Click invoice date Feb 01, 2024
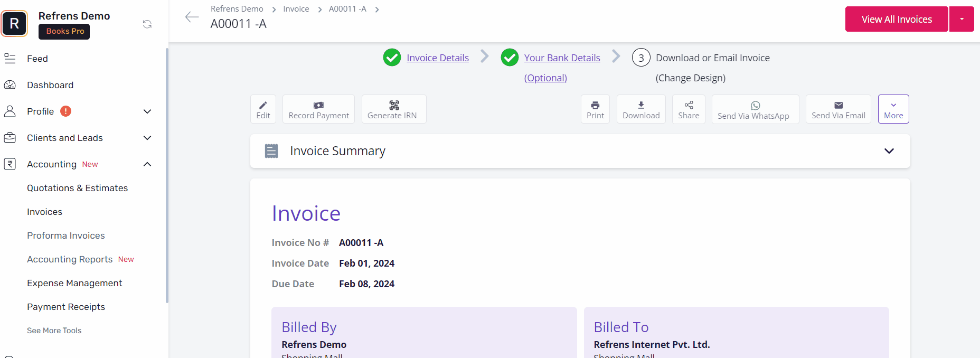Viewport: 980px width, 358px height. [367, 263]
